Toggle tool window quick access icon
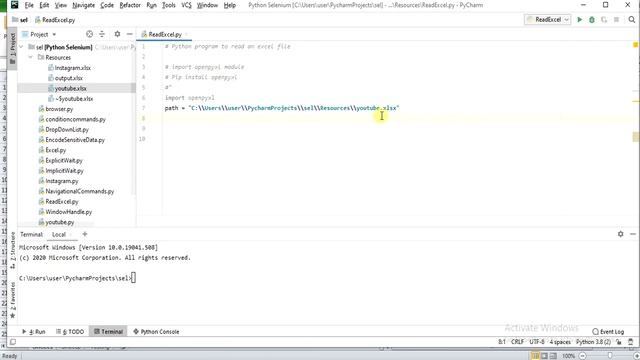The width and height of the screenshot is (640, 360). pos(13,342)
